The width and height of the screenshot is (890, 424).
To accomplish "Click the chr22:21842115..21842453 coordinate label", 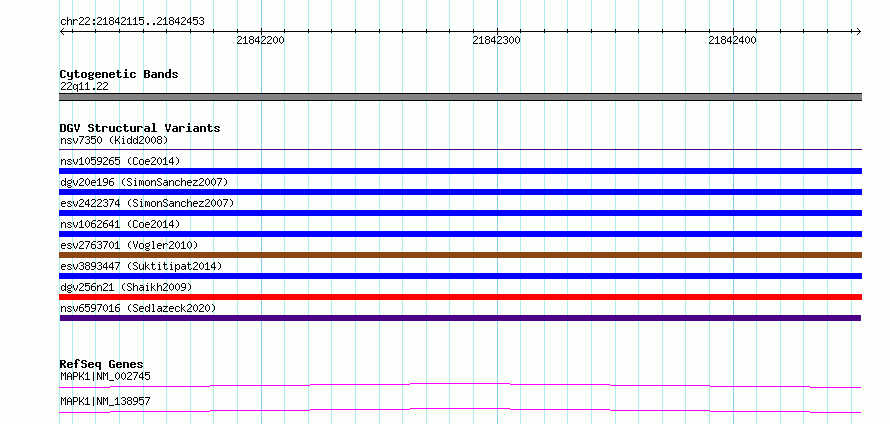I will click(x=132, y=22).
